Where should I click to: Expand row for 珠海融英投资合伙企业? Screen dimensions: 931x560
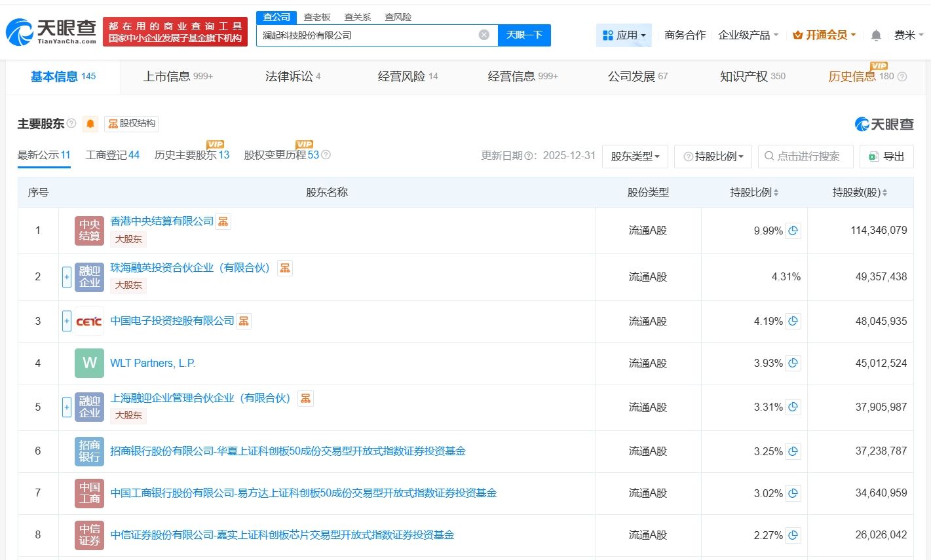[x=67, y=277]
